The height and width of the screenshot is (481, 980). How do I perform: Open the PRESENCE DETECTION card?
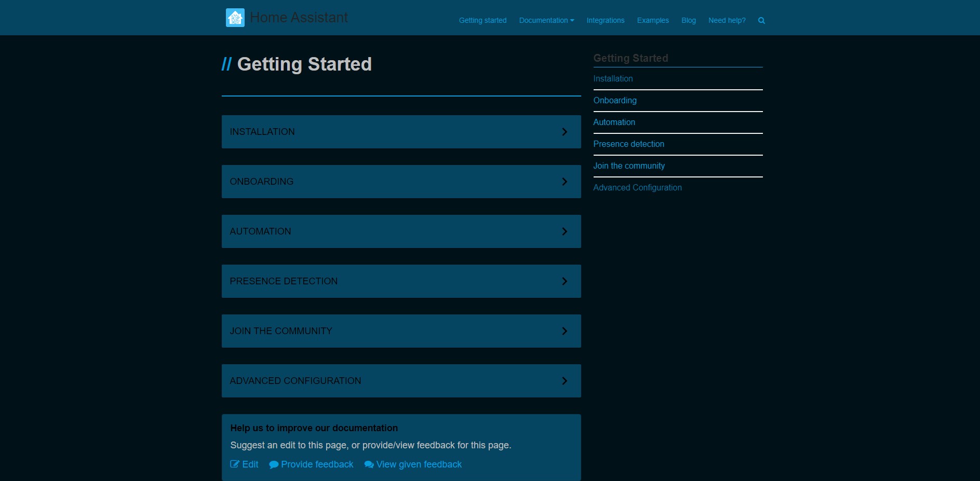401,281
